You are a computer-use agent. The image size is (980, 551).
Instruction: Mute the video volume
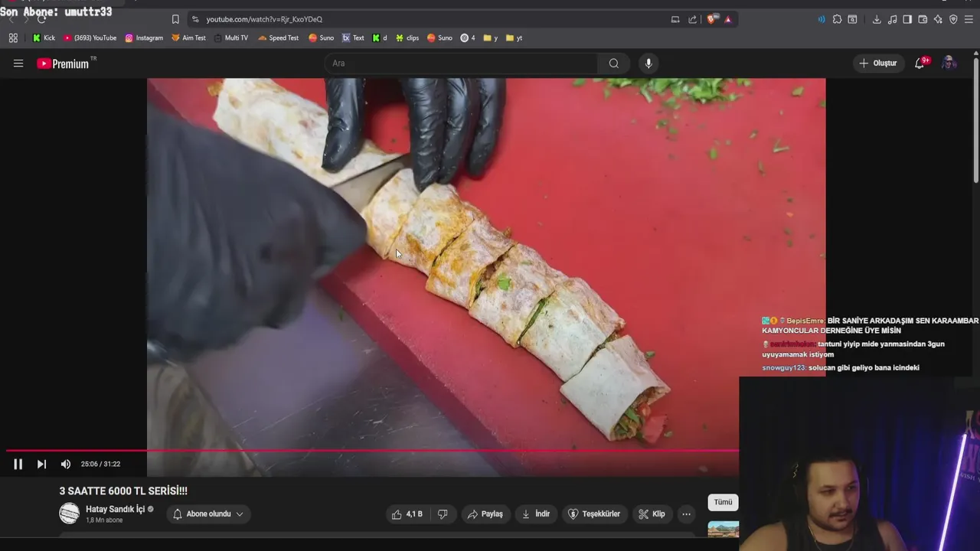[66, 464]
